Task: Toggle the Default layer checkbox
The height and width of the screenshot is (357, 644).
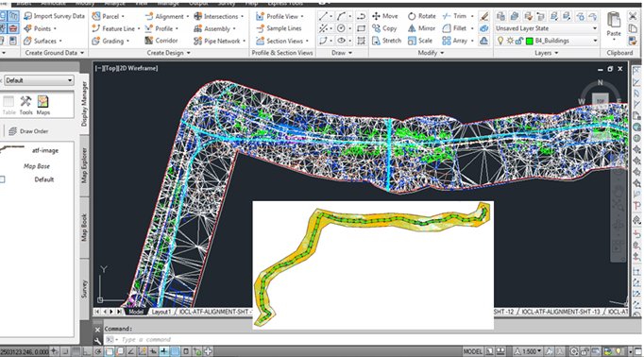Action: click(x=3, y=179)
